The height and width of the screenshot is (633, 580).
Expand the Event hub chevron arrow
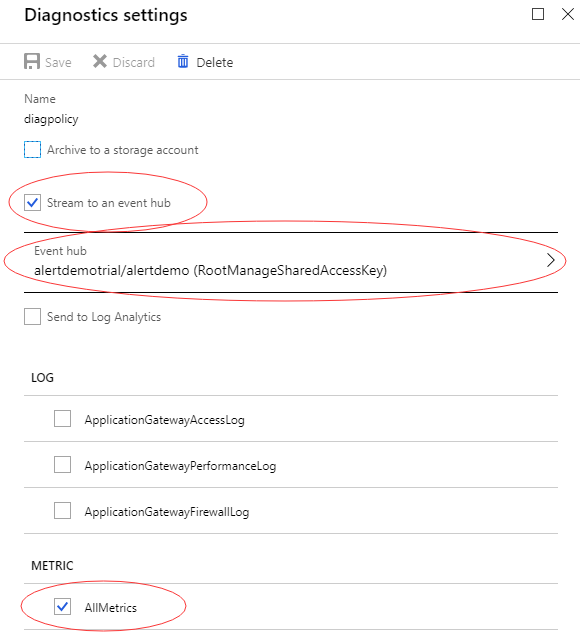point(551,260)
